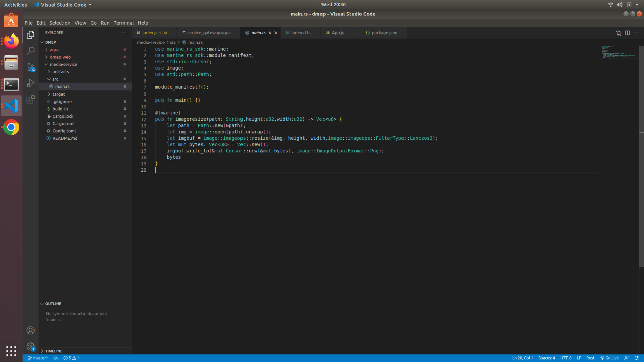
Task: Open the Extensions view
Action: coord(30,100)
